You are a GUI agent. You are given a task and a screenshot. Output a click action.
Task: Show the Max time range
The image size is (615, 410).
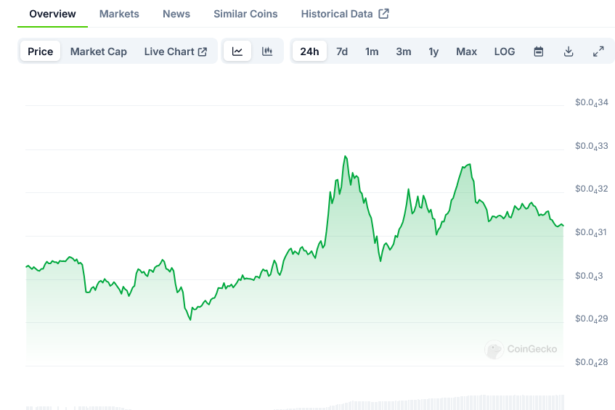click(466, 51)
